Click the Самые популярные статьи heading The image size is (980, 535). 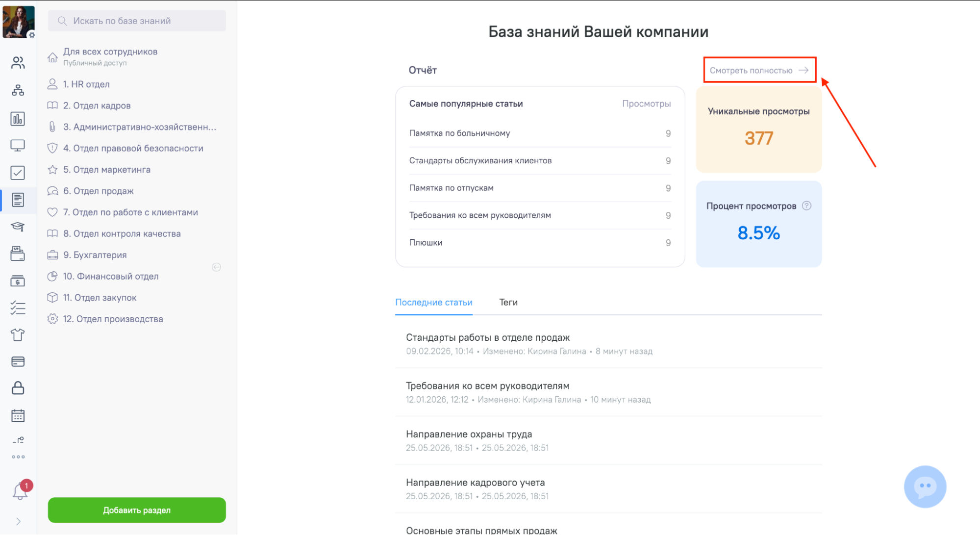pyautogui.click(x=466, y=104)
